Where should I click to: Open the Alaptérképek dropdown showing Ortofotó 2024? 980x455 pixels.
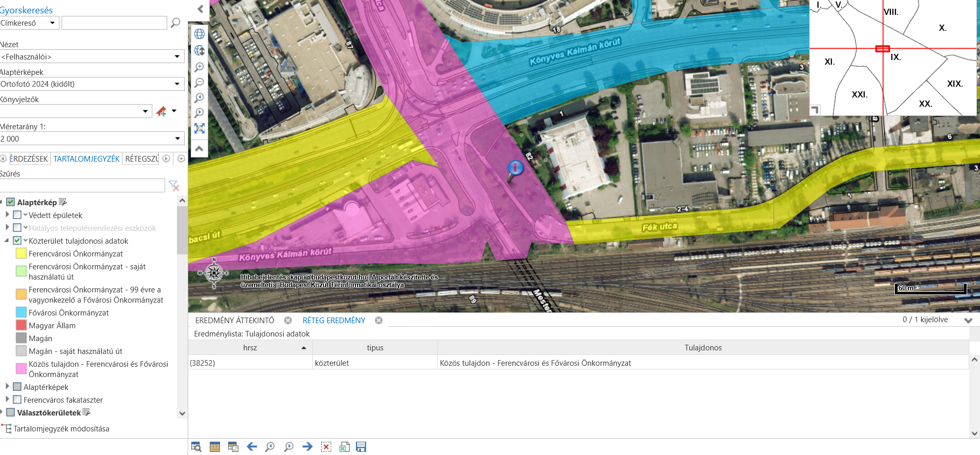tap(92, 84)
